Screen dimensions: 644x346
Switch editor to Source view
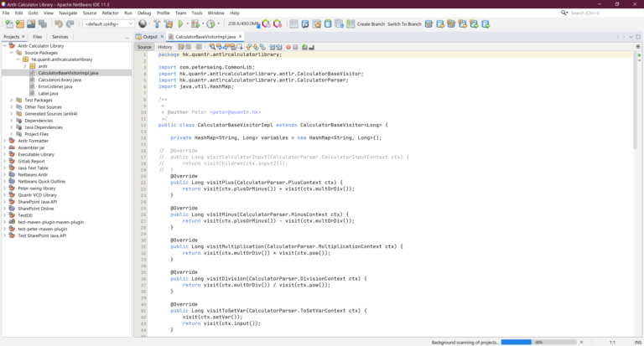(x=144, y=47)
